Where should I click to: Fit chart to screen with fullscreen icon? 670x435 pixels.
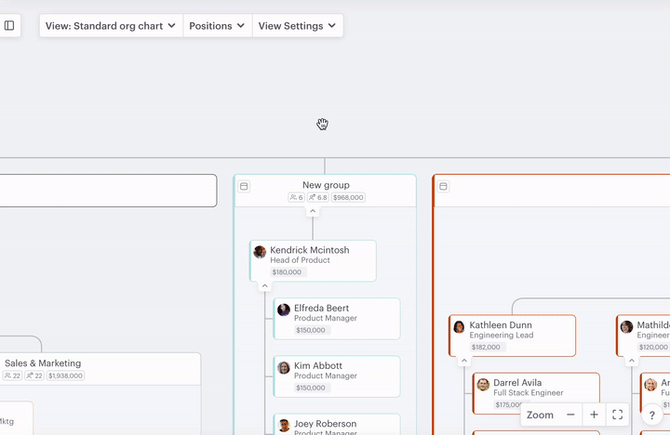[617, 414]
